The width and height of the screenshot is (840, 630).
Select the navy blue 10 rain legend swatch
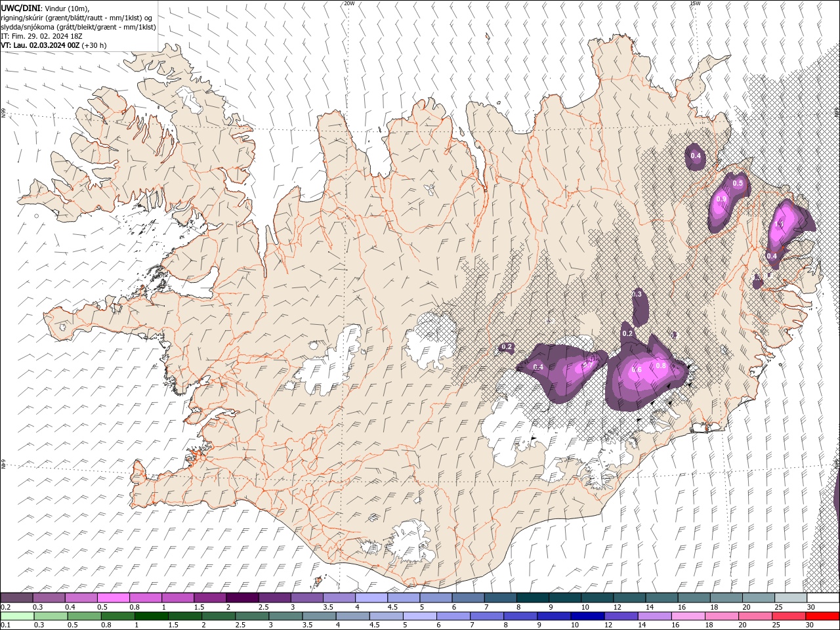coord(587,616)
